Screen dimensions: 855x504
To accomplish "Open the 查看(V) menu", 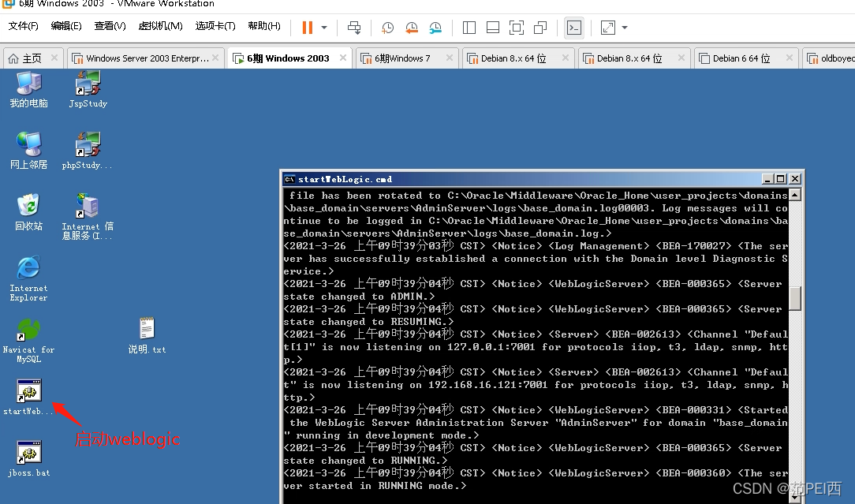I will click(x=110, y=26).
